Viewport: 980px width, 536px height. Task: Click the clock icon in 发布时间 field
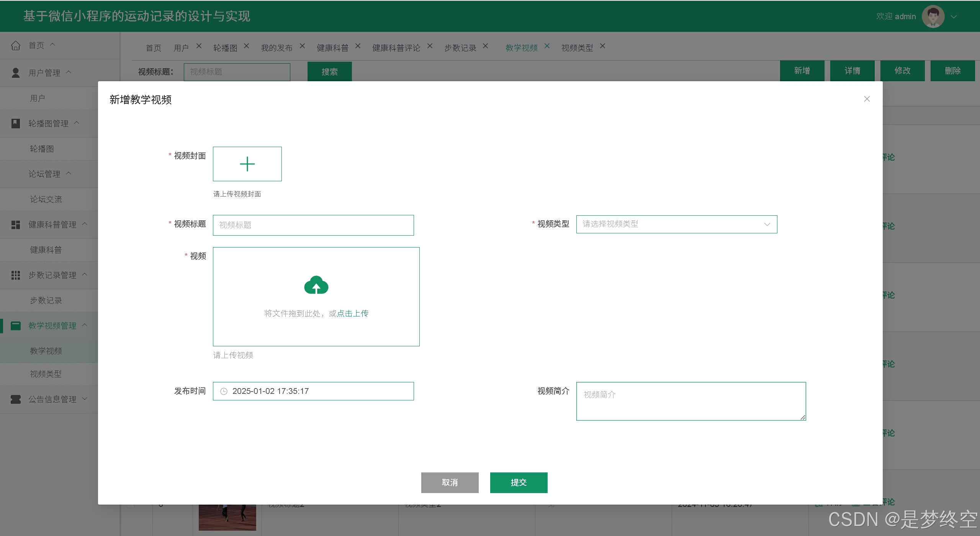point(224,391)
